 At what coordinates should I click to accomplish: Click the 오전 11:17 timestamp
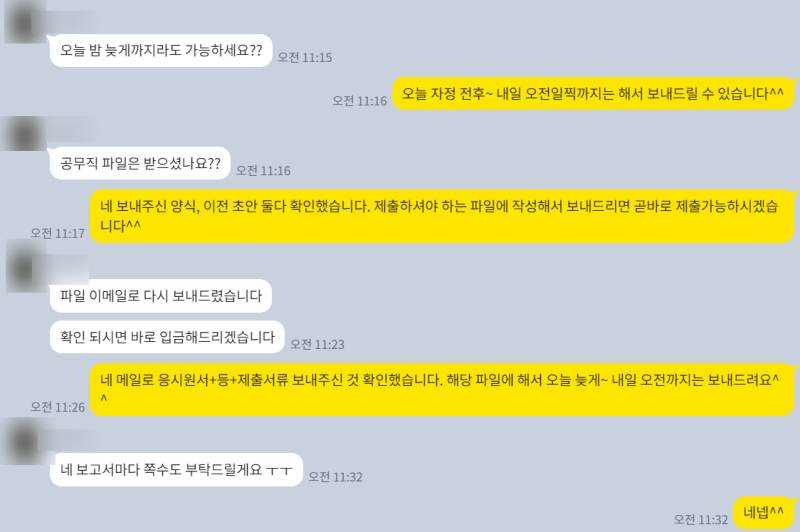pyautogui.click(x=58, y=234)
